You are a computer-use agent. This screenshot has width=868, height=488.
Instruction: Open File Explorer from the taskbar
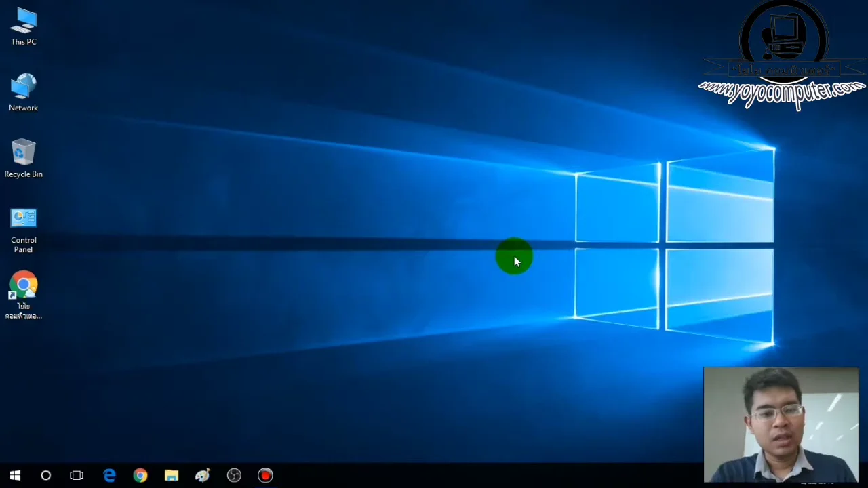(172, 476)
